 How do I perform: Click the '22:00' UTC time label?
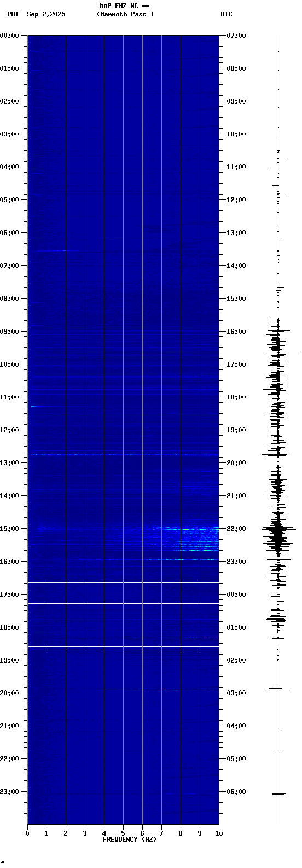236,529
